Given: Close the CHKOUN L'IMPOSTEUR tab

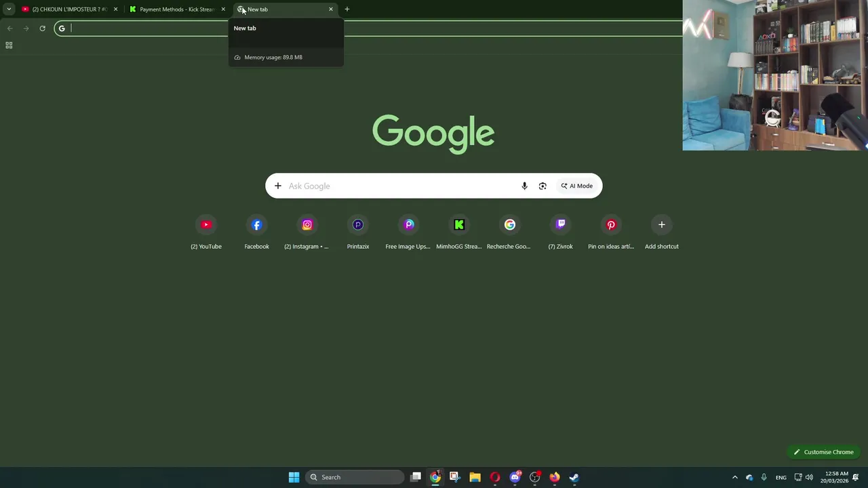Looking at the screenshot, I should 115,9.
